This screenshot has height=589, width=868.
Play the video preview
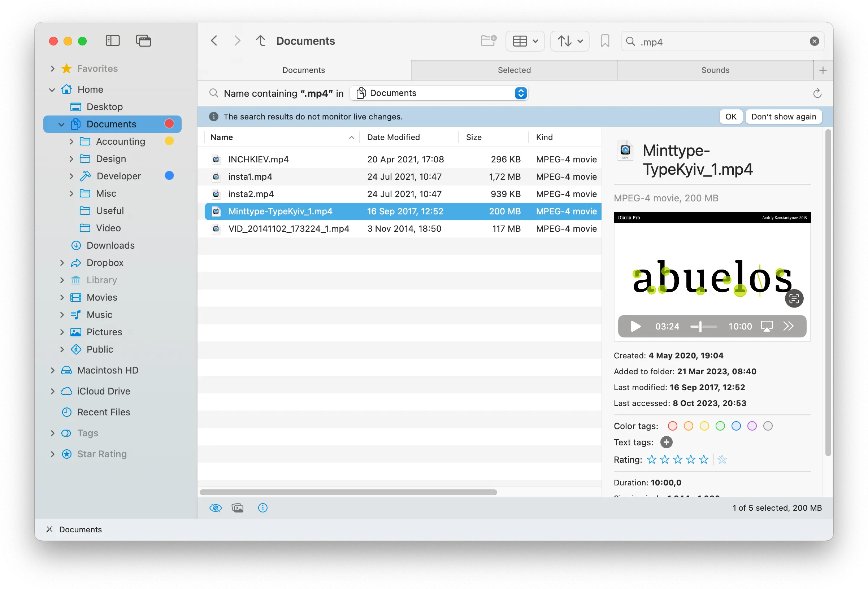tap(635, 327)
